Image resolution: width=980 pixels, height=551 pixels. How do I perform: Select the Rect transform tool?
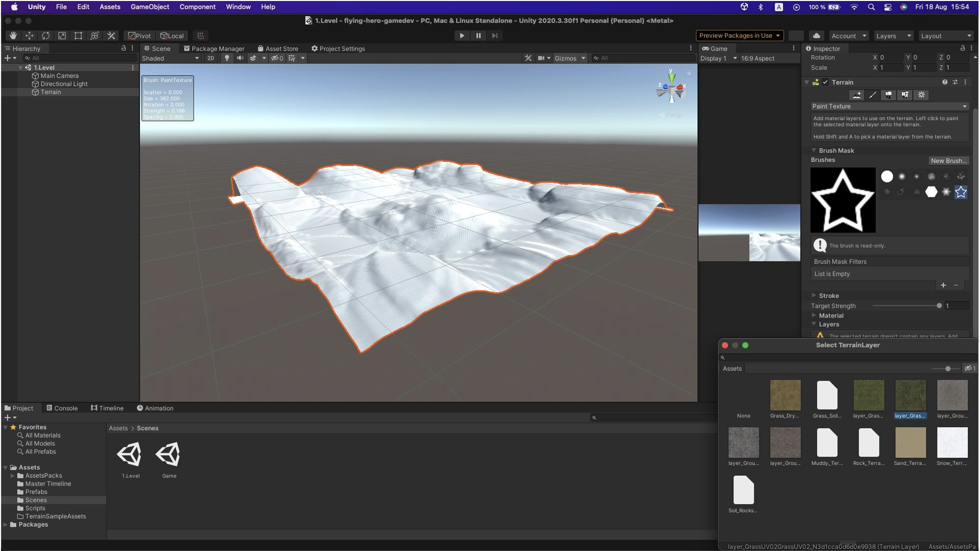point(78,36)
